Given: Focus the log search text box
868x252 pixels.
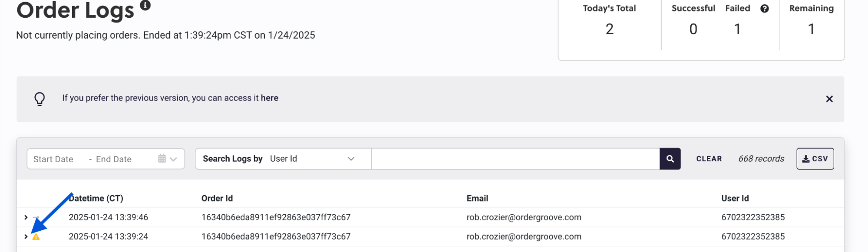Looking at the screenshot, I should click(515, 159).
